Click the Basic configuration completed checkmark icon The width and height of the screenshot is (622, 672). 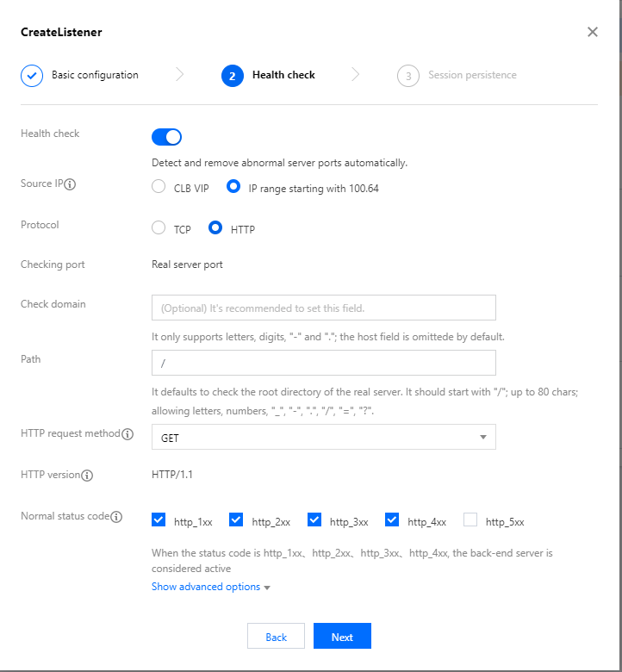coord(31,76)
